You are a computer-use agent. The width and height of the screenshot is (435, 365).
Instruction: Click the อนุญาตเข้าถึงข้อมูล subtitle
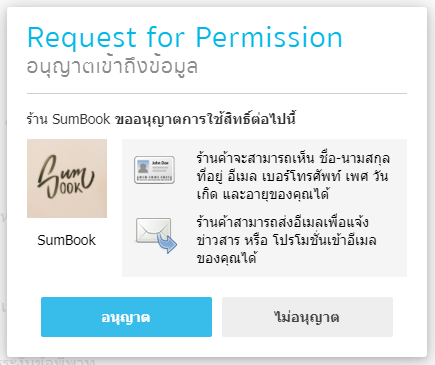pyautogui.click(x=112, y=66)
